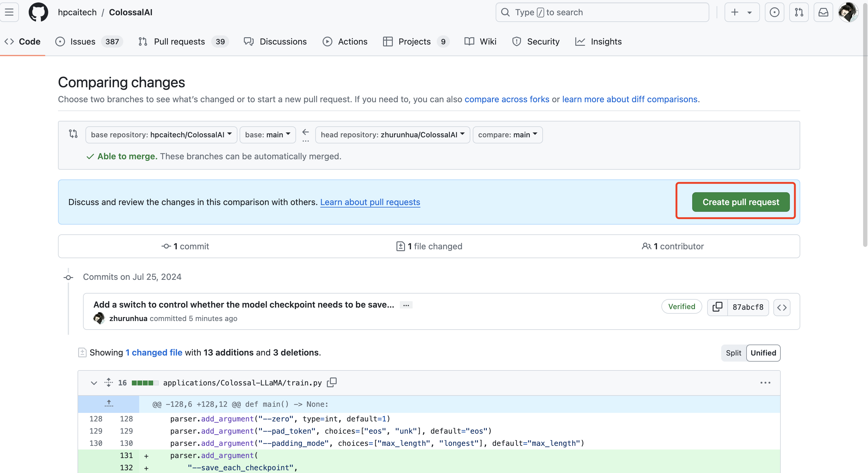The width and height of the screenshot is (868, 473).
Task: Open the base repository dropdown
Action: coord(161,135)
